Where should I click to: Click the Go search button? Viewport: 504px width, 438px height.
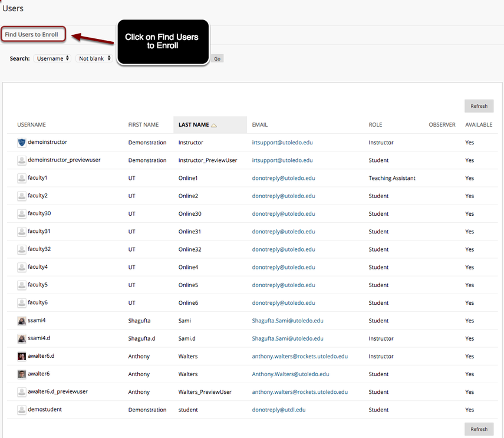tap(217, 58)
